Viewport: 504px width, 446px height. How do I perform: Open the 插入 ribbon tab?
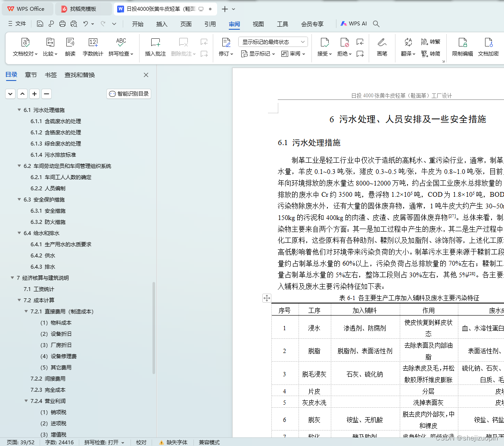click(x=162, y=24)
